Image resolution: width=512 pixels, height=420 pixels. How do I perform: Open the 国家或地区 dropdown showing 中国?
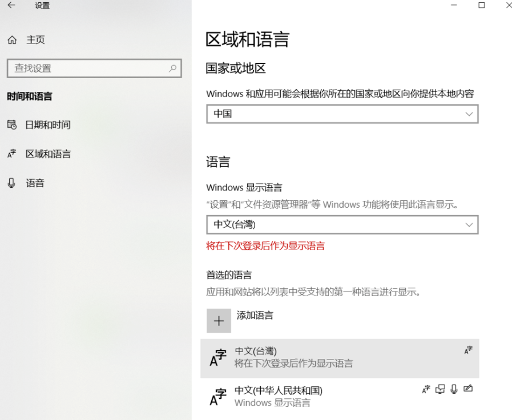click(342, 114)
